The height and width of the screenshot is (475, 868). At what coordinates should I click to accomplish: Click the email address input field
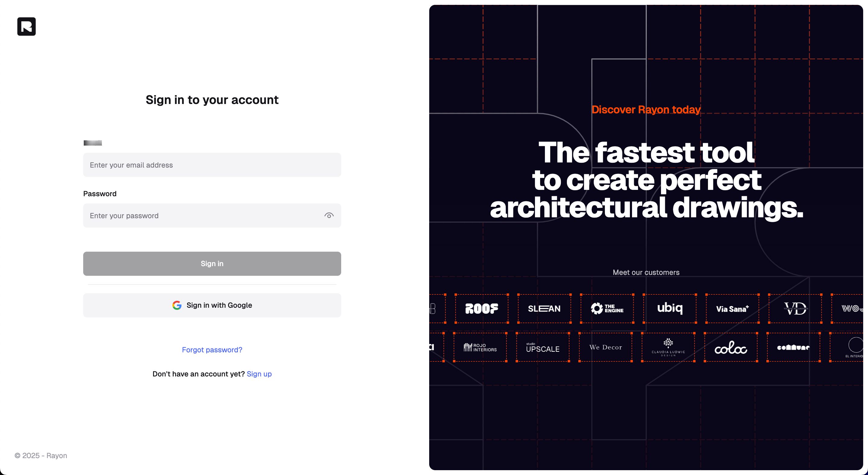(212, 164)
